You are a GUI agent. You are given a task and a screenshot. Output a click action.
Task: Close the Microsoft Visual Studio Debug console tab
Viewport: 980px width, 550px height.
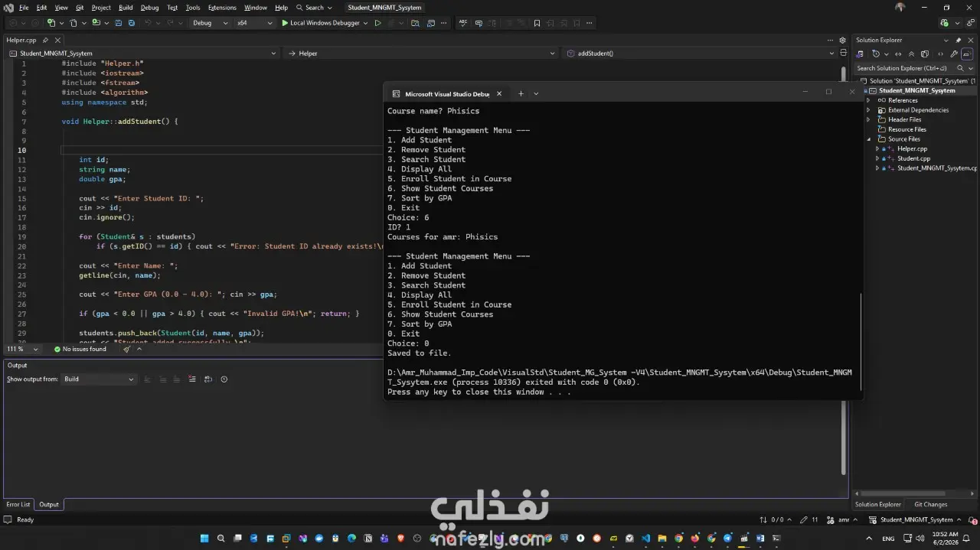click(x=499, y=93)
